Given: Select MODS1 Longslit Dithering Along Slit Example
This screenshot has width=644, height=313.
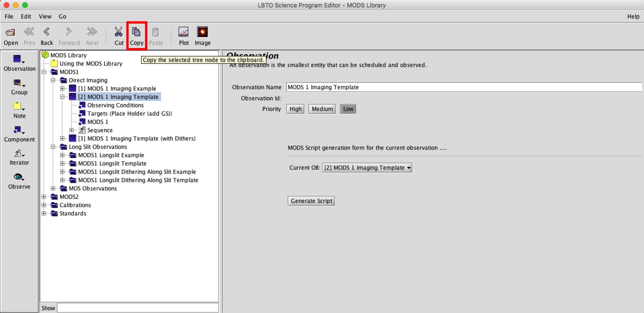Looking at the screenshot, I should pos(137,172).
